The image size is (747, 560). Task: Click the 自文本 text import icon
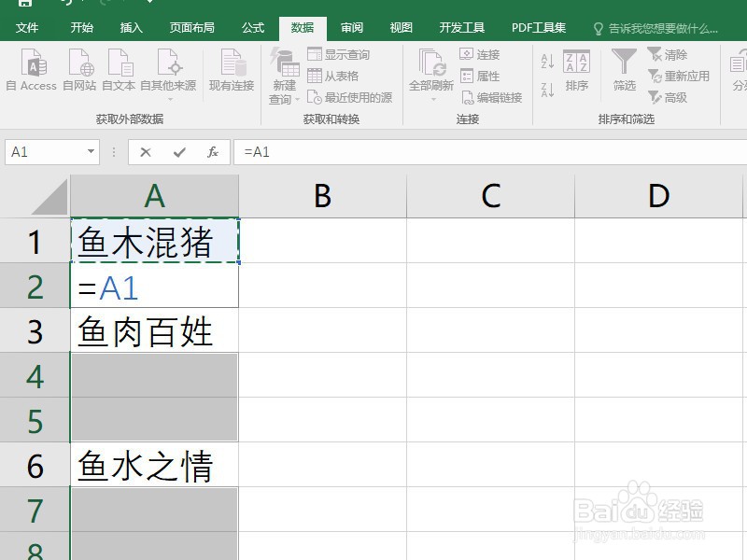click(x=120, y=71)
